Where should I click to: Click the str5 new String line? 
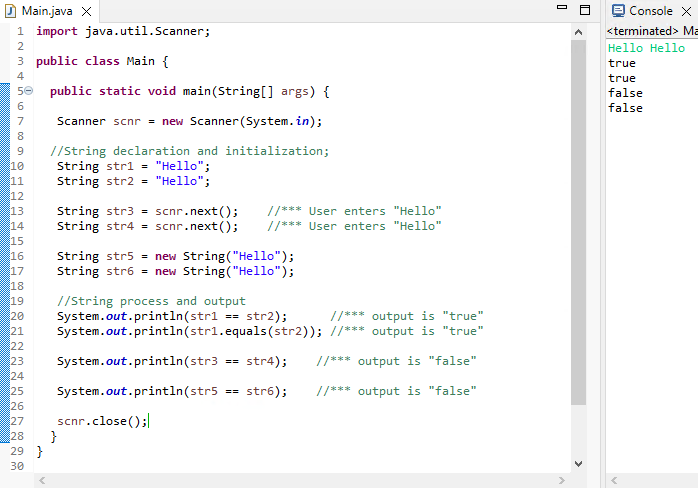pyautogui.click(x=175, y=256)
